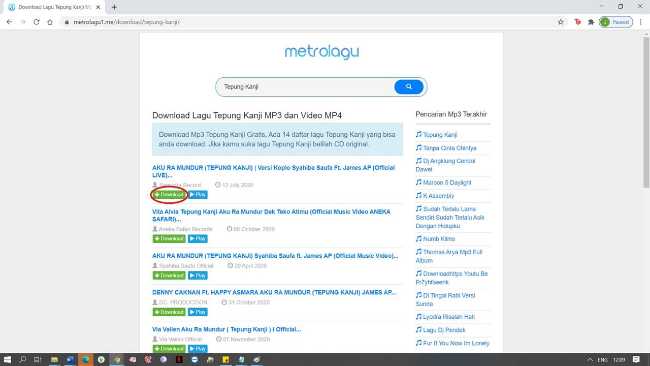The width and height of the screenshot is (650, 366).
Task: Open the K Assombly recent search link
Action: point(435,196)
